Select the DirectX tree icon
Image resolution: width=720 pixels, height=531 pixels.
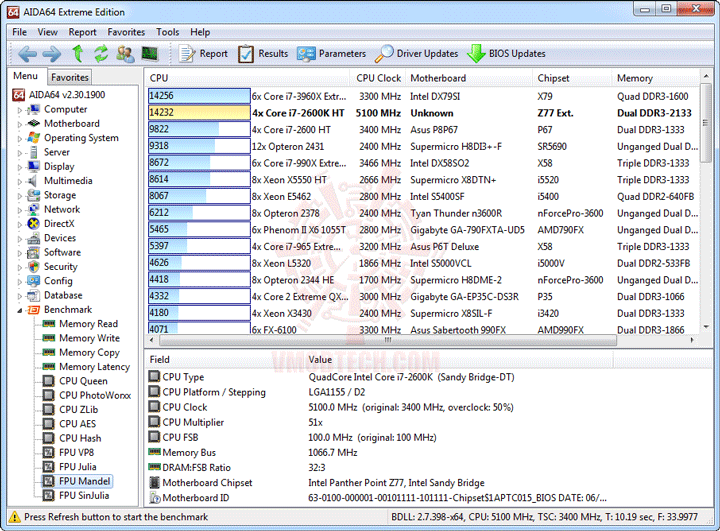click(33, 224)
